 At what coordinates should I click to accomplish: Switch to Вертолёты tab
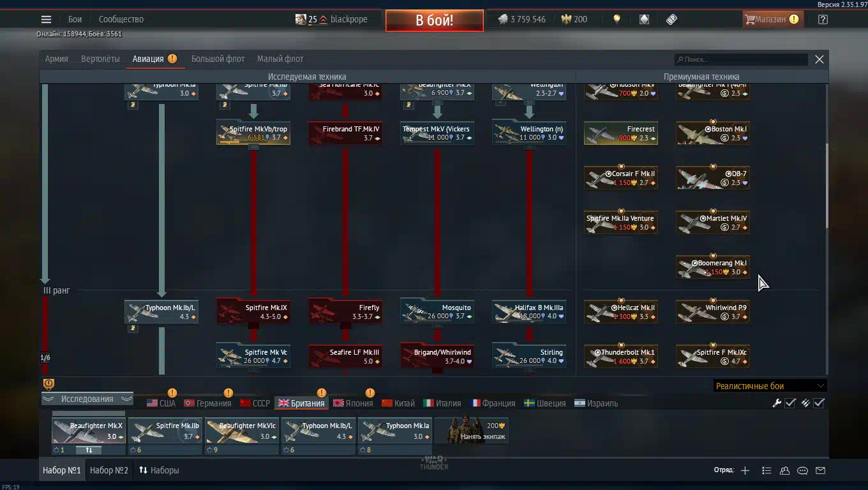[x=100, y=59]
